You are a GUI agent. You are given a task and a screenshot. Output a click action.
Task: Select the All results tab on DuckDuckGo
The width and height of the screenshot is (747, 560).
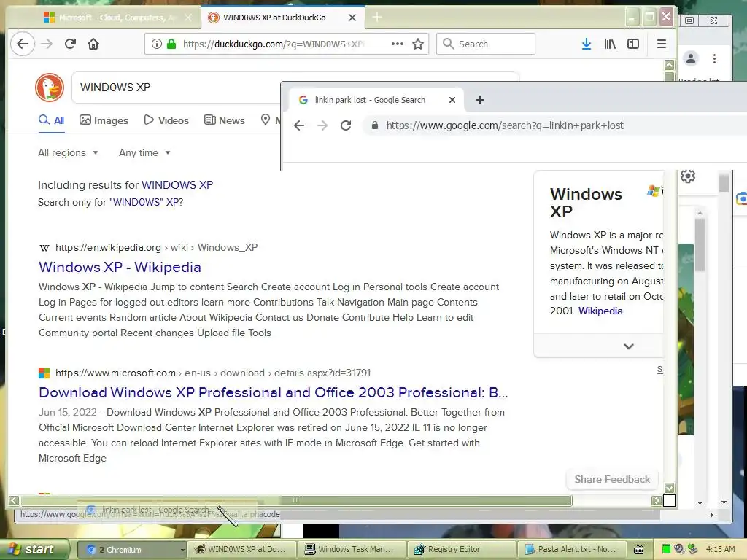(x=52, y=120)
